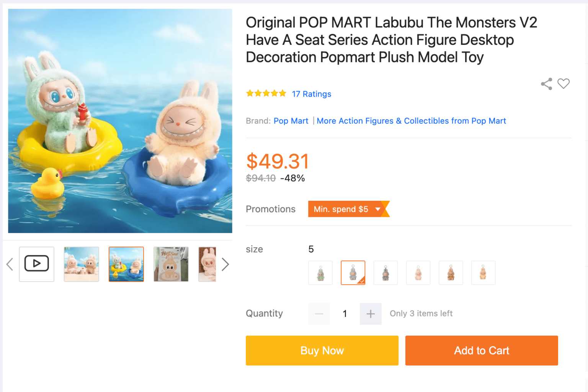Open the beach scene photo thumbnail
Image resolution: width=588 pixels, height=392 pixels.
pyautogui.click(x=81, y=264)
